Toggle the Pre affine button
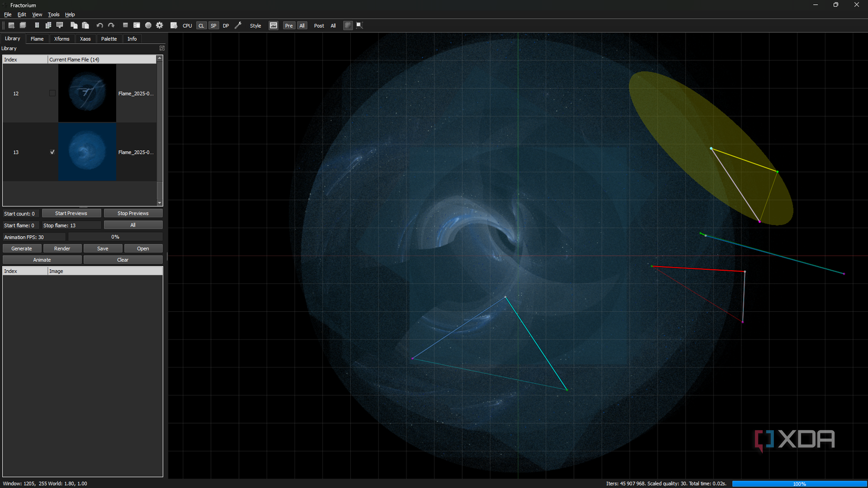The height and width of the screenshot is (488, 868). (289, 25)
